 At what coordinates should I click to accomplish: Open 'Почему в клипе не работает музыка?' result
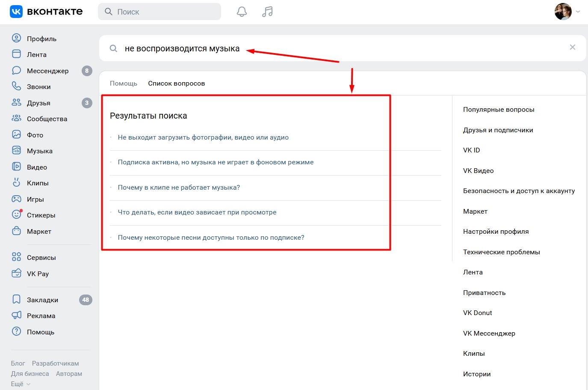pos(179,188)
